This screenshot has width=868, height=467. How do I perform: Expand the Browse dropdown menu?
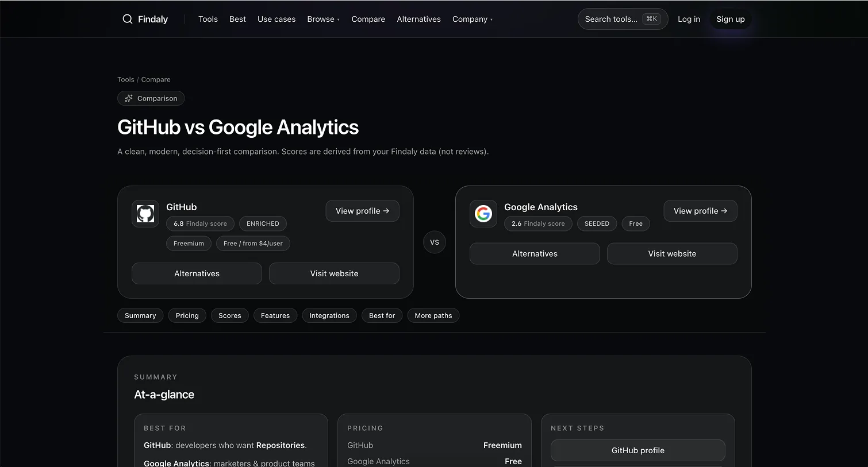pos(323,19)
